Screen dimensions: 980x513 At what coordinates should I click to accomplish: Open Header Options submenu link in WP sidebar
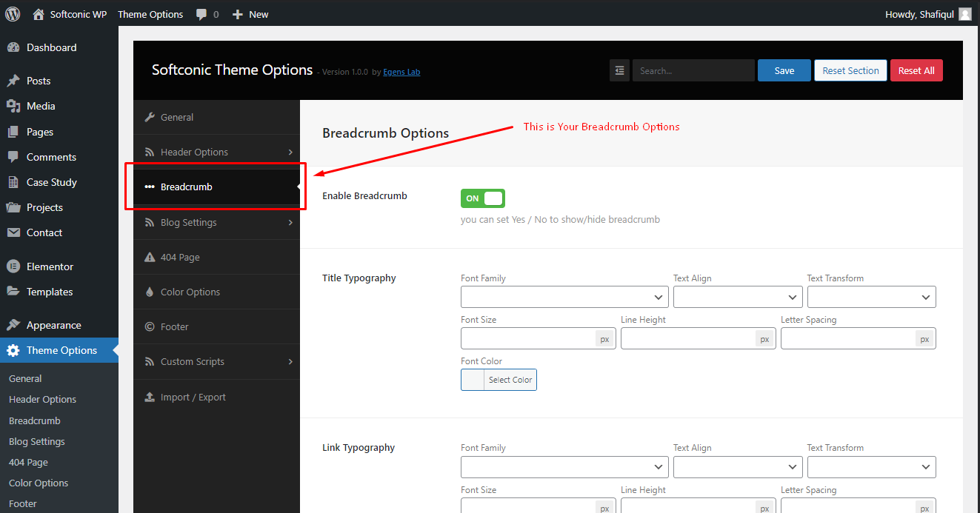(x=42, y=399)
